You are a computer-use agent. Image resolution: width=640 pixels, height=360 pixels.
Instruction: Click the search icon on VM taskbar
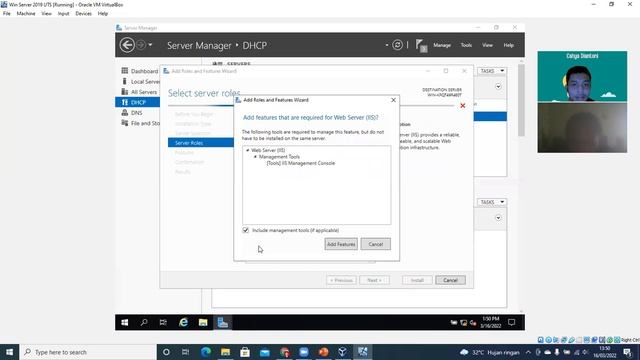[x=144, y=322]
